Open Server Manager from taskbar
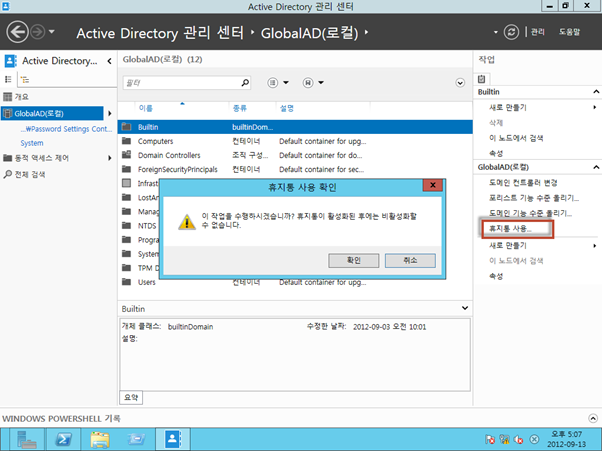The image size is (602, 451). coord(27,439)
